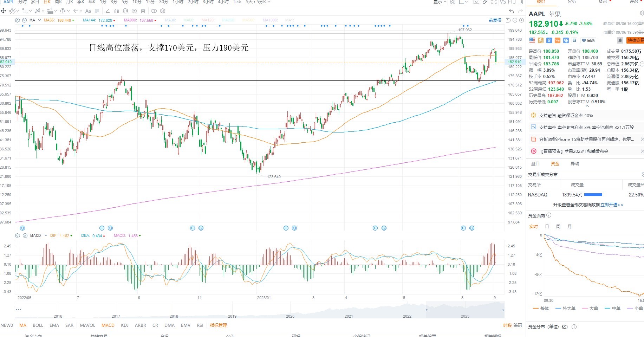Zoom in the chart with the plus icon
This screenshot has width=644, height=337.
click(521, 20)
